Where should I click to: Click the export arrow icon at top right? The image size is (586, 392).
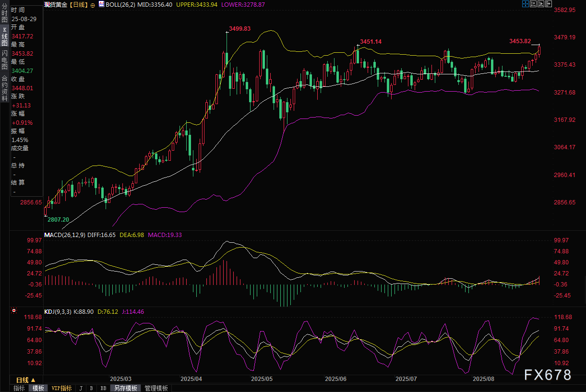(549, 4)
